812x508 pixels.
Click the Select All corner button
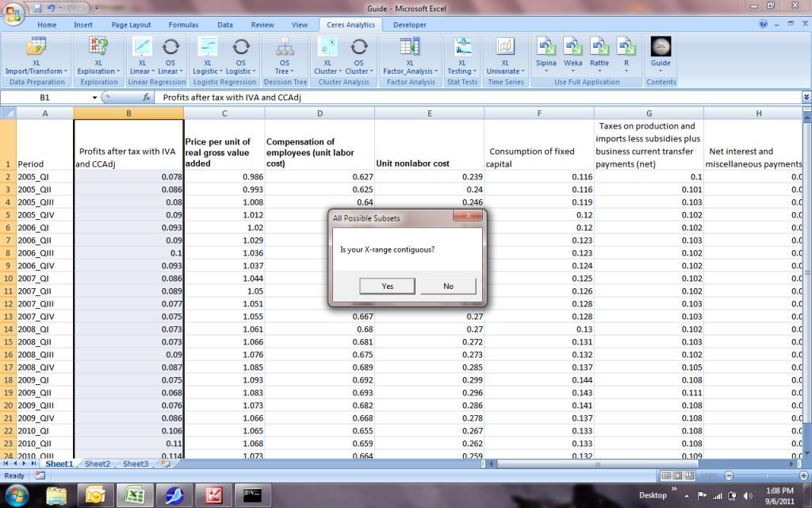pyautogui.click(x=8, y=113)
